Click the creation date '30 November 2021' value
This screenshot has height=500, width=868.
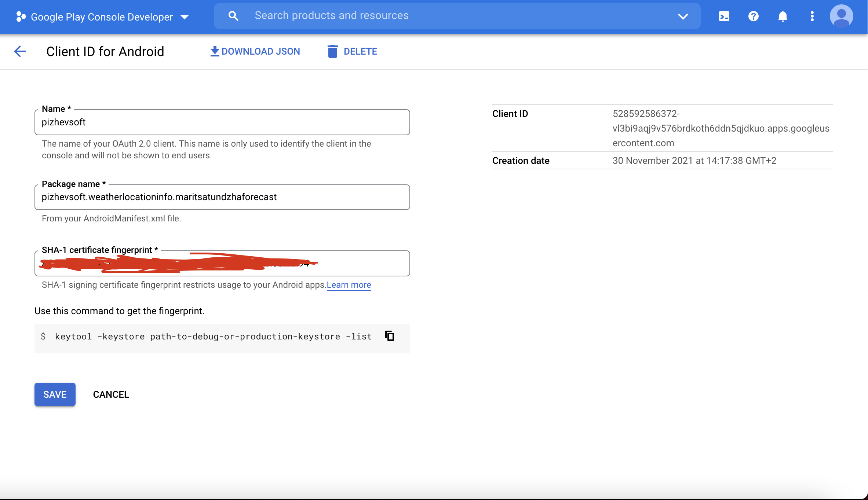point(694,161)
